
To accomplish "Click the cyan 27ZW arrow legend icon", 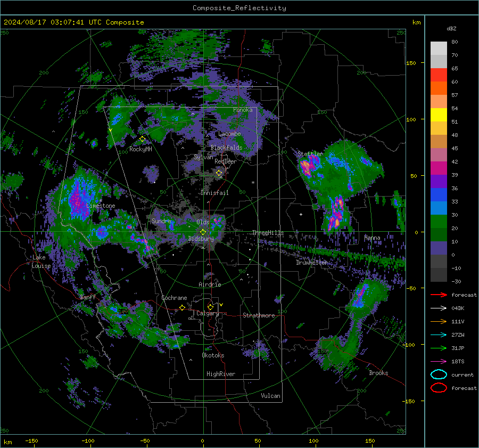I will pyautogui.click(x=439, y=335).
